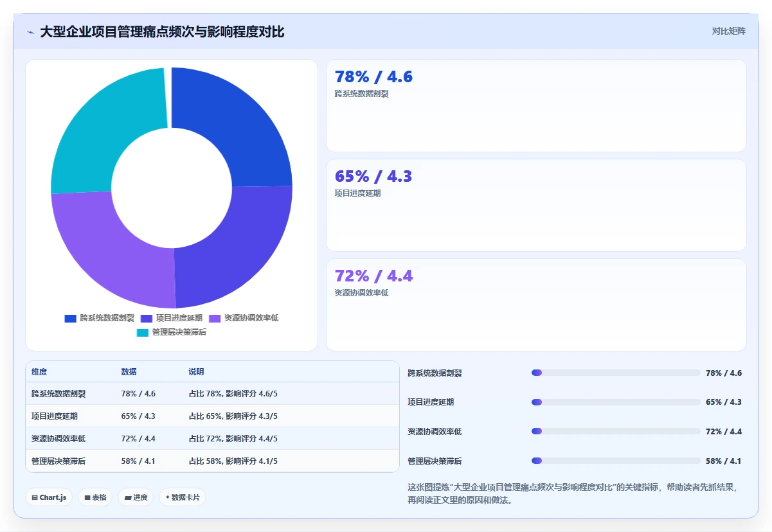Screen dimensions: 772x532
Task: Click legend label 管理层决策滞后 under the chart
Action: tap(179, 332)
